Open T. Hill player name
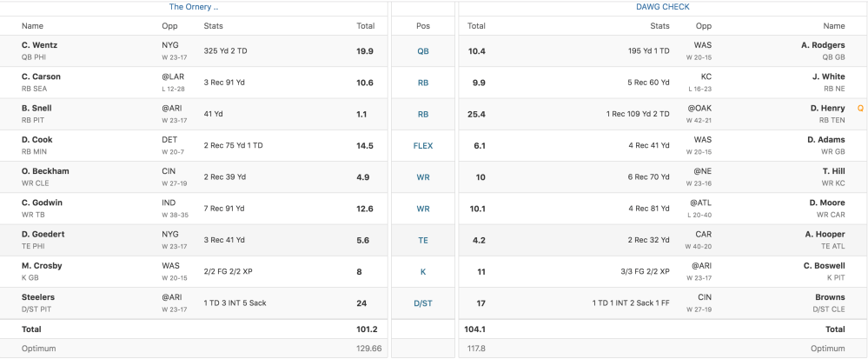Image resolution: width=868 pixels, height=359 pixels. 832,171
